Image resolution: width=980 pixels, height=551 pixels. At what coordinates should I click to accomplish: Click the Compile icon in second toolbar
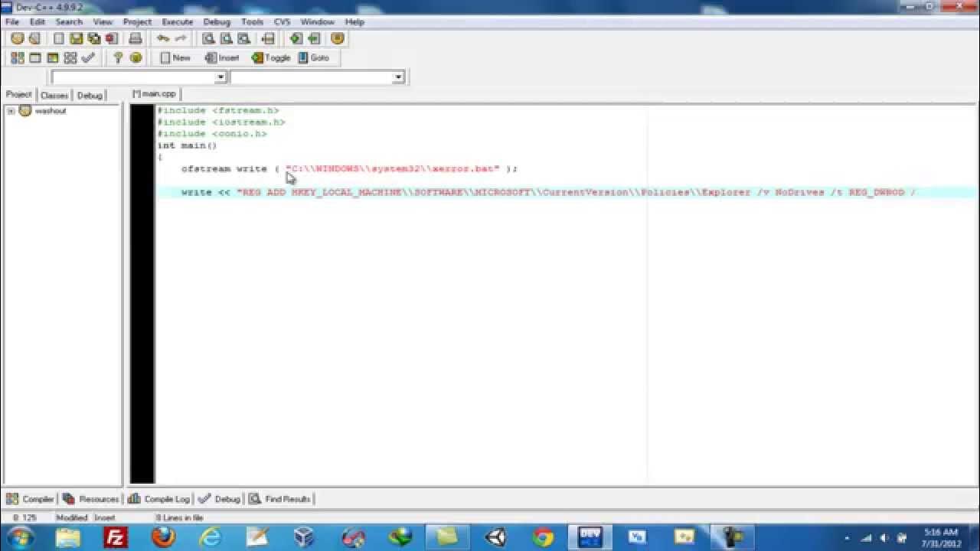click(17, 57)
